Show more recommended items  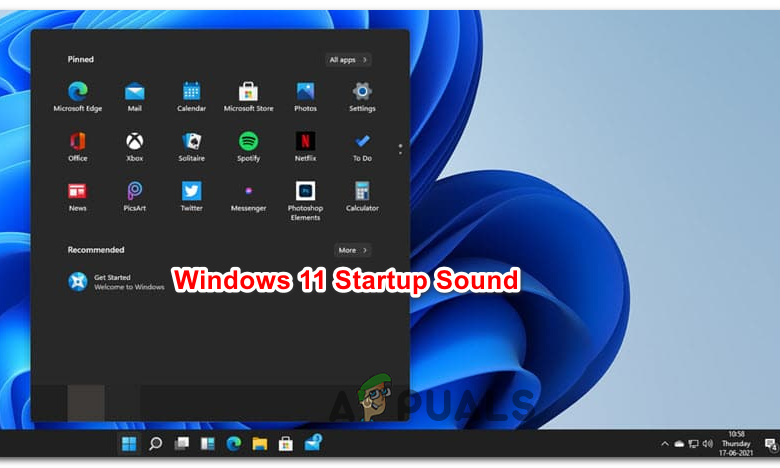click(353, 250)
